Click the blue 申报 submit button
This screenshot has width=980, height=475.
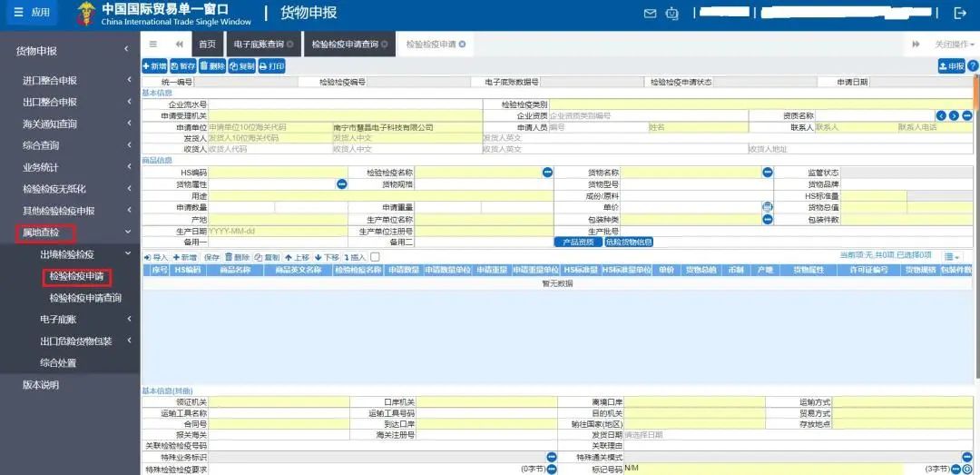click(951, 66)
